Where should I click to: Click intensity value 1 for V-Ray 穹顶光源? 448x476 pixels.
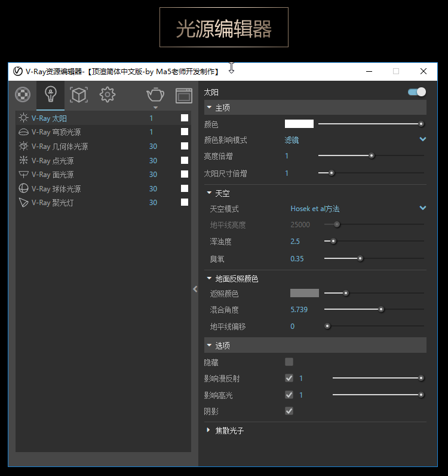coord(151,132)
